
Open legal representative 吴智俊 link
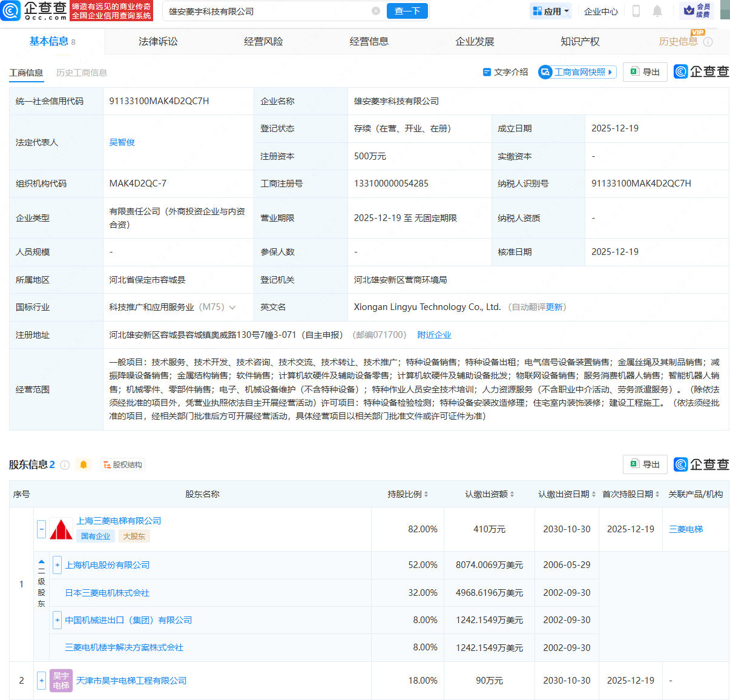click(x=122, y=142)
